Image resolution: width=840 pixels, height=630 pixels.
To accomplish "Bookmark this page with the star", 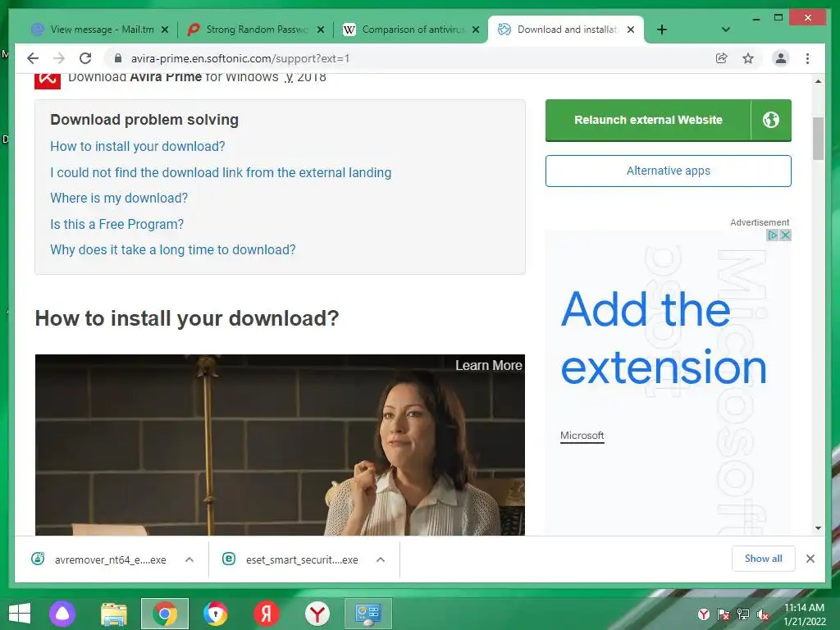I will (748, 58).
